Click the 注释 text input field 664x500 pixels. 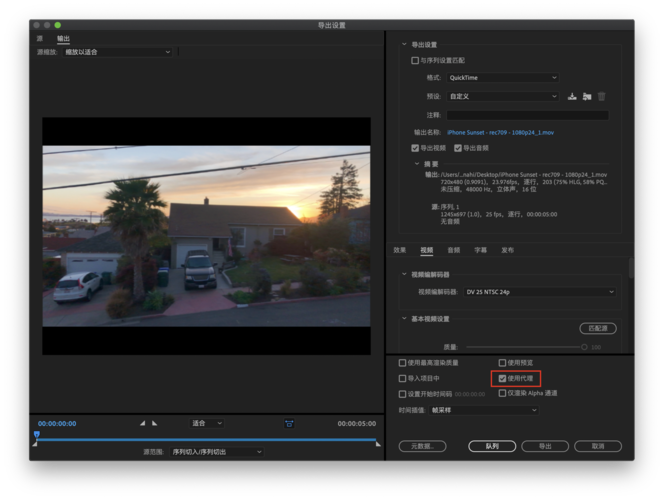[x=526, y=115]
